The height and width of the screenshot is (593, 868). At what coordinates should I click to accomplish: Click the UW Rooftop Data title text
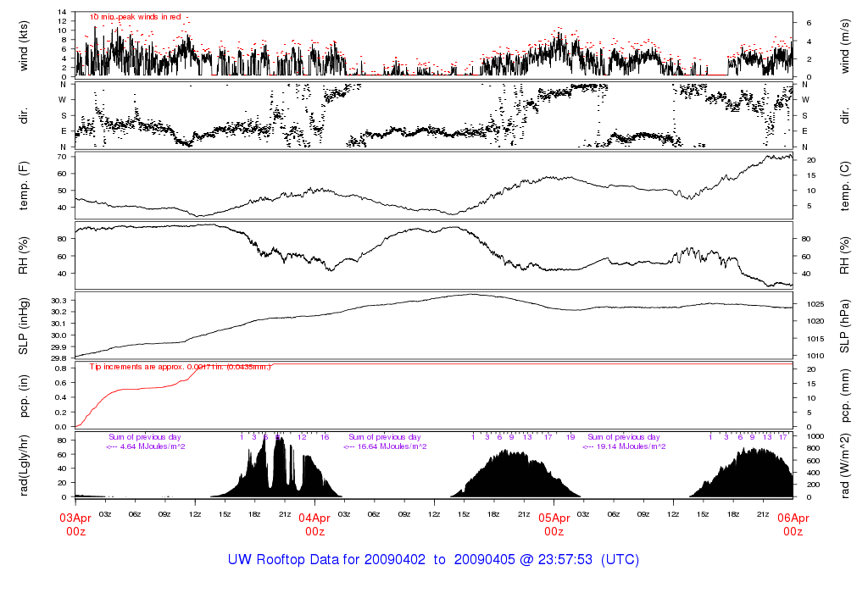coord(433,559)
